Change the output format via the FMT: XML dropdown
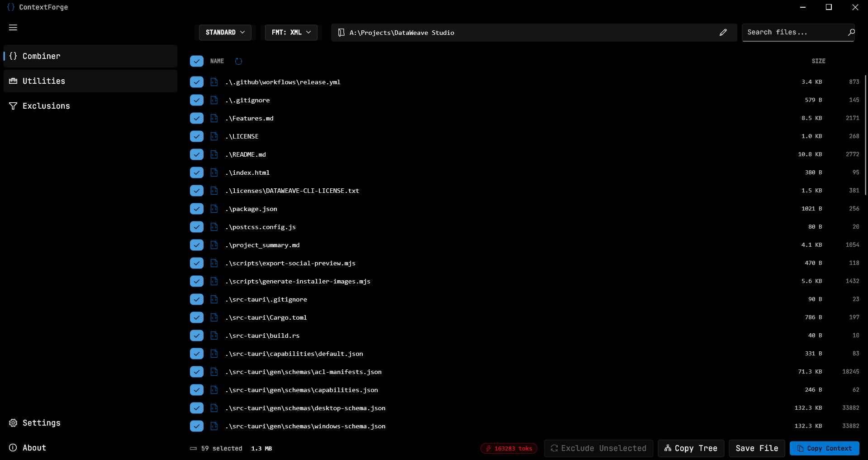 coord(291,32)
